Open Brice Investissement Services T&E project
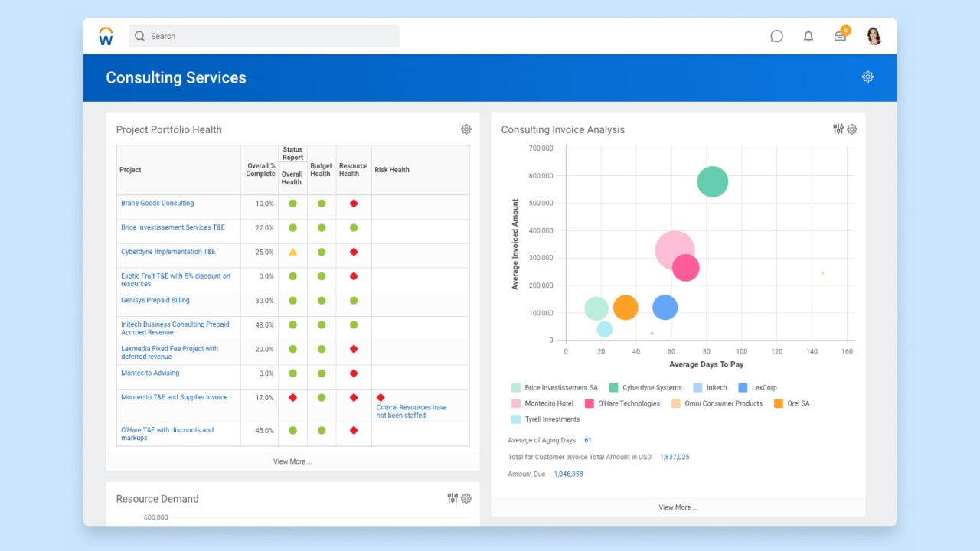 pyautogui.click(x=173, y=227)
